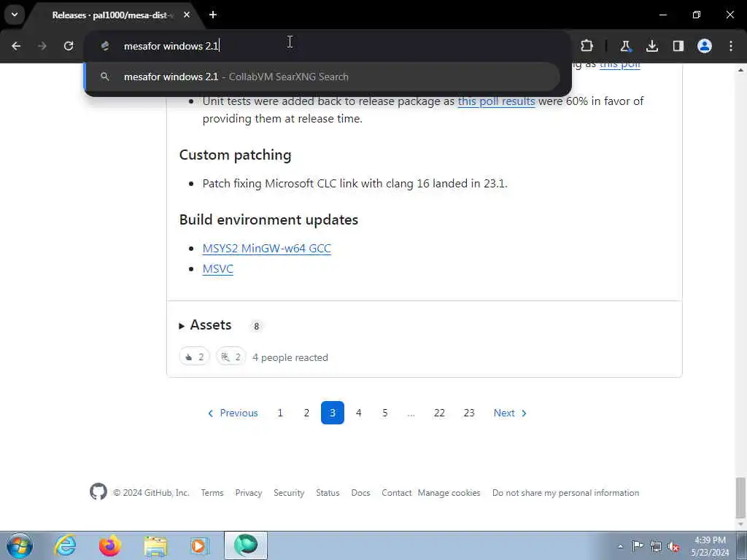Launch Firefox from the taskbar
747x560 pixels.
click(x=109, y=545)
